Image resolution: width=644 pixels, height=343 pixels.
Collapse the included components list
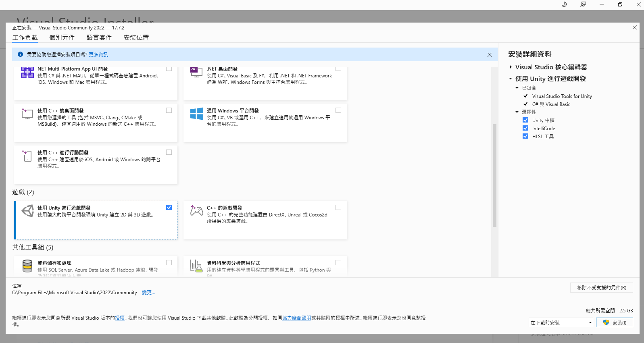point(517,88)
